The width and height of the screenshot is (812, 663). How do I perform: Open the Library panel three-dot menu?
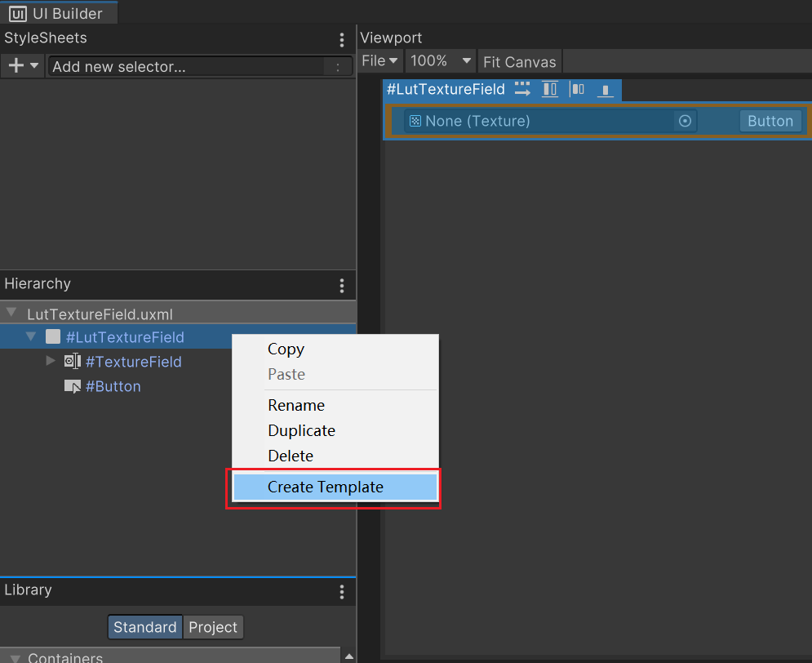click(342, 592)
